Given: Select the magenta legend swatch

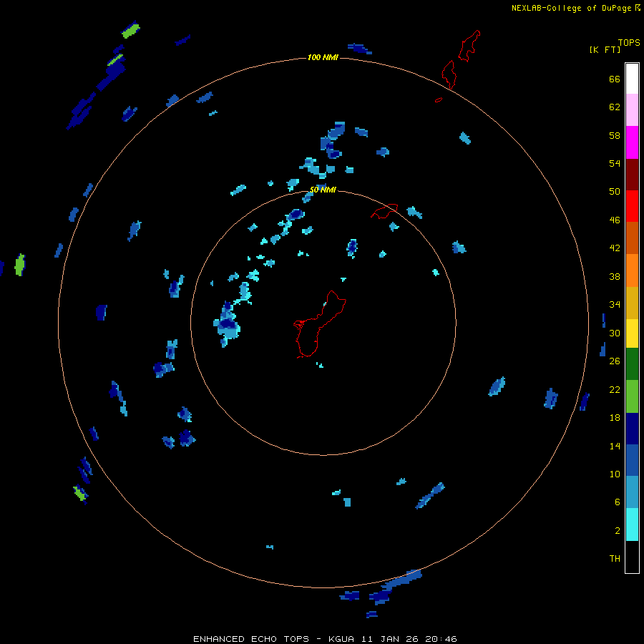Looking at the screenshot, I should [x=632, y=142].
